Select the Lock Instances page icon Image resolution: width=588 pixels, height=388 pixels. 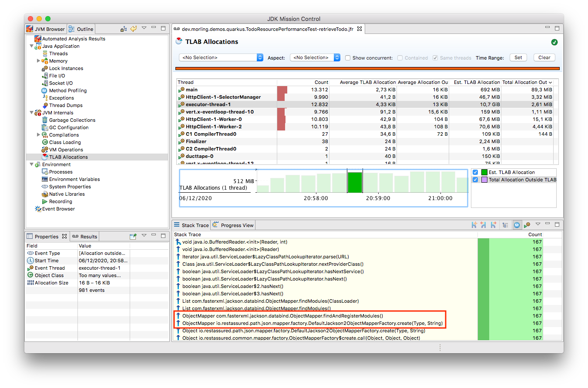(44, 68)
